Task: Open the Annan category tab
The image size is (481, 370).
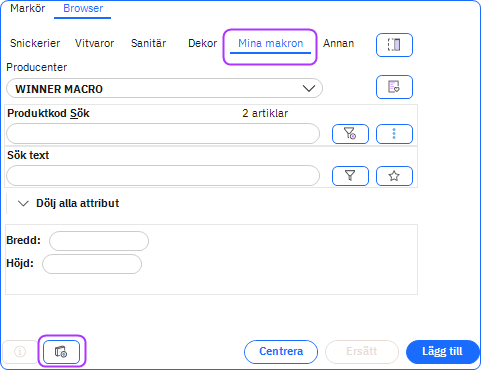Action: click(338, 43)
